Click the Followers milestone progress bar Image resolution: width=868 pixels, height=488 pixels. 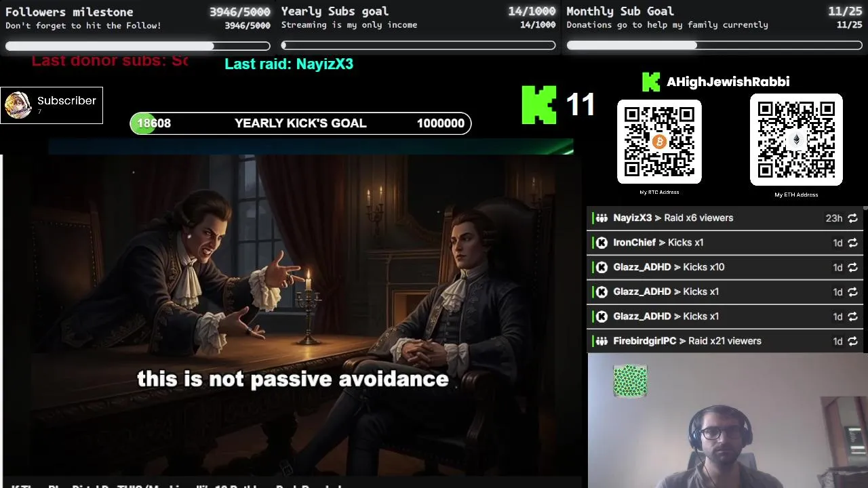[138, 46]
